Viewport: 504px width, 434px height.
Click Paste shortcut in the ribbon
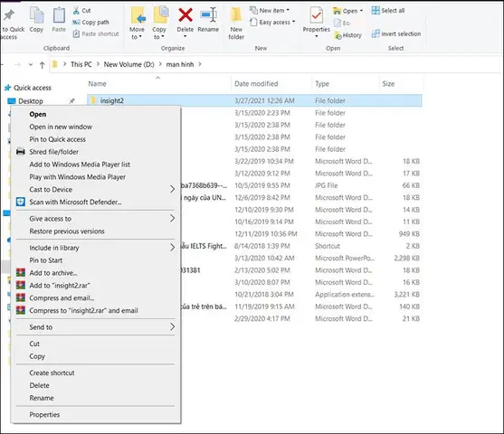click(x=96, y=33)
